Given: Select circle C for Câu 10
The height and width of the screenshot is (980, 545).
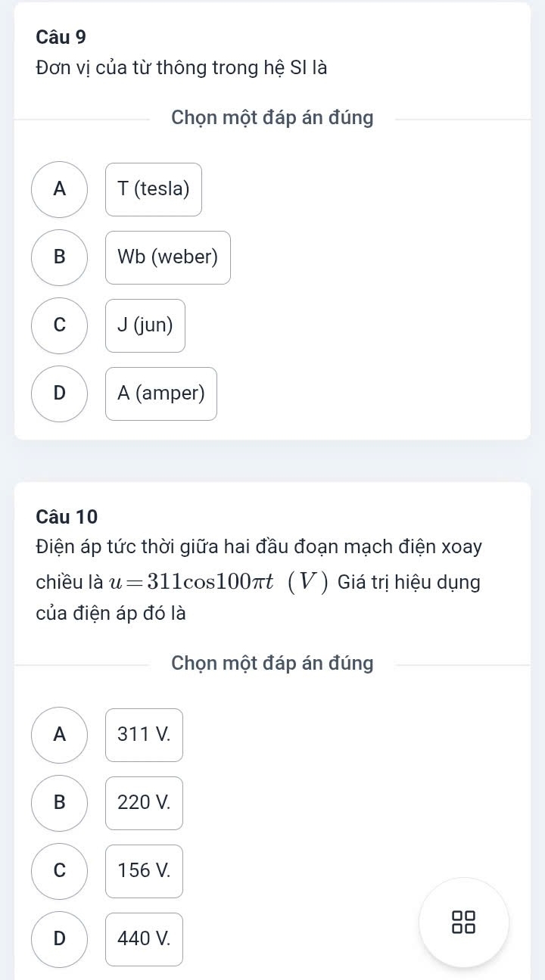Looking at the screenshot, I should [x=60, y=871].
